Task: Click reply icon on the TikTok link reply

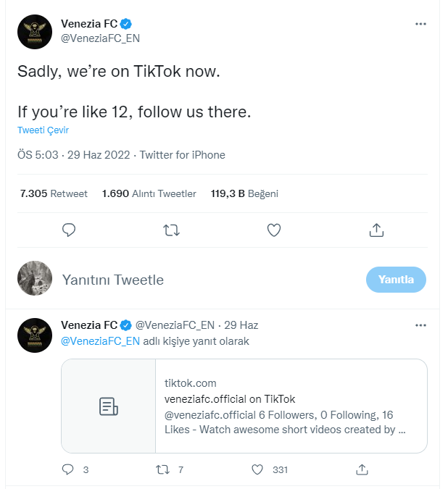Action: point(68,469)
